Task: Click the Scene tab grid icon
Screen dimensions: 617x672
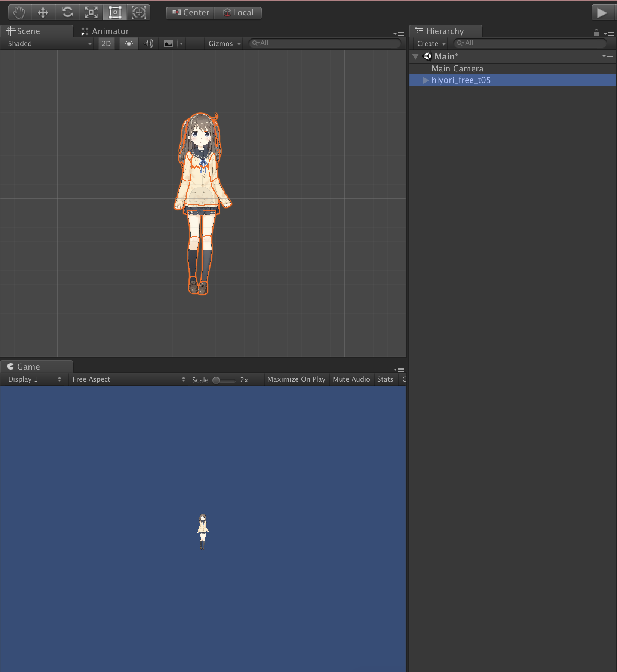Action: (x=11, y=31)
